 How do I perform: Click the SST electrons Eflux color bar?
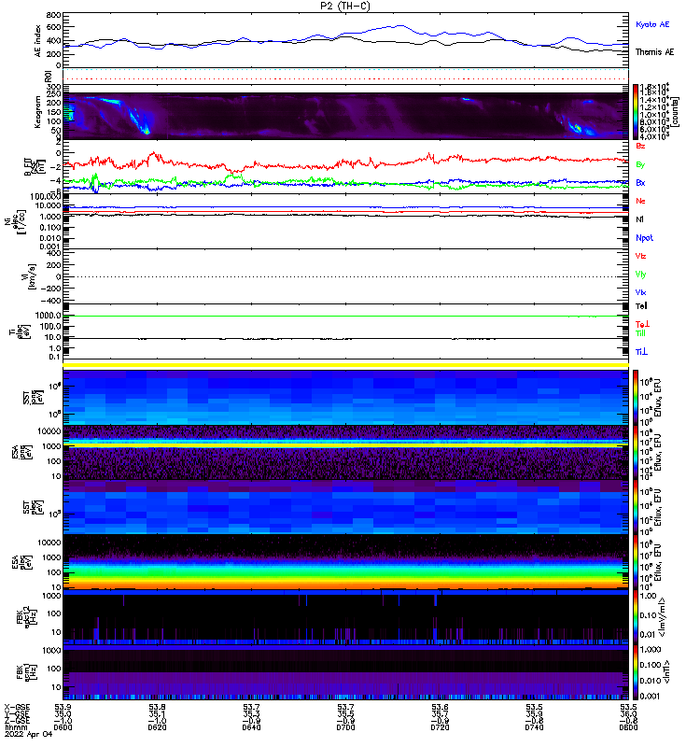click(636, 507)
